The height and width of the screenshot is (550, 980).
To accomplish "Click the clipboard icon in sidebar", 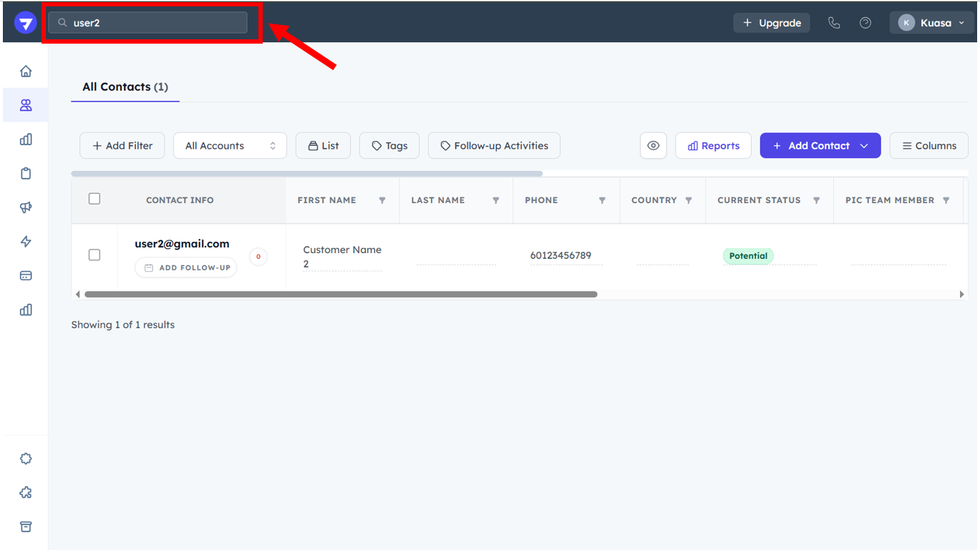I will 26,174.
